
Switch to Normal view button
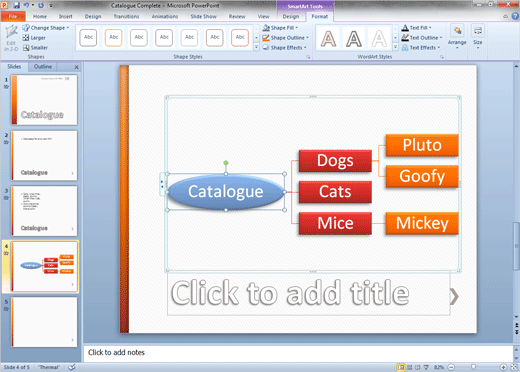tap(401, 367)
